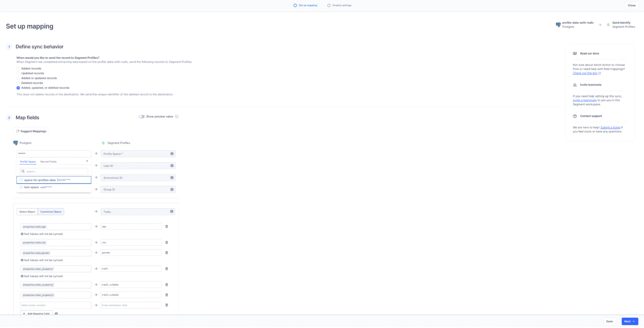The width and height of the screenshot is (644, 328).
Task: Open info icon beside Add Mapping Field
Action: (56, 314)
